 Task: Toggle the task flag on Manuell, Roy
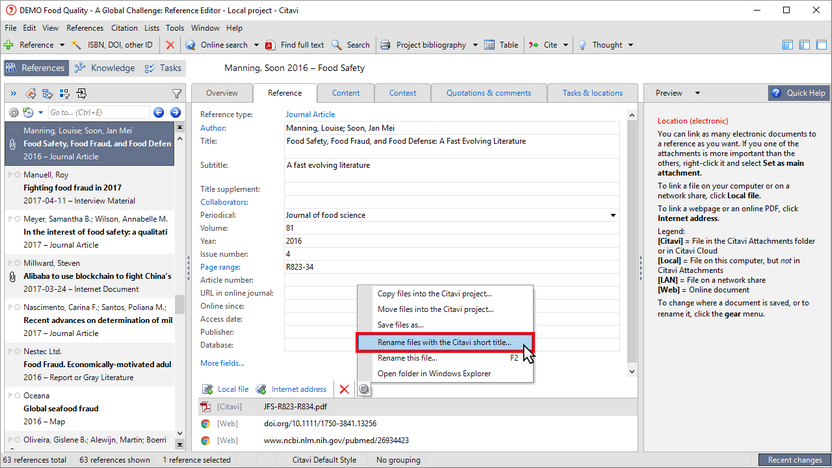coord(10,175)
